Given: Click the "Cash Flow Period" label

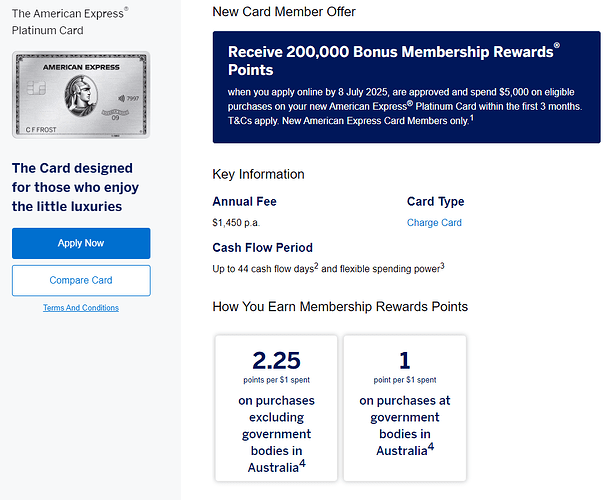Looking at the screenshot, I should [262, 248].
